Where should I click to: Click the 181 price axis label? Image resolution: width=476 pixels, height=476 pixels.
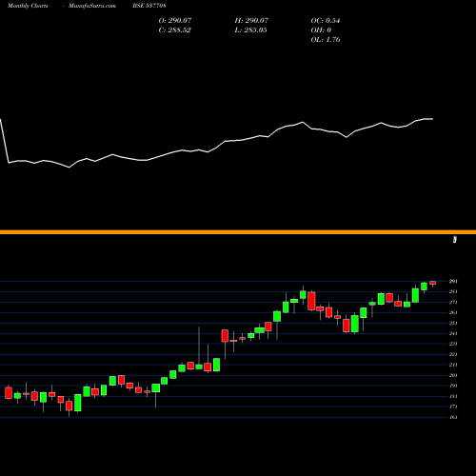click(x=453, y=396)
